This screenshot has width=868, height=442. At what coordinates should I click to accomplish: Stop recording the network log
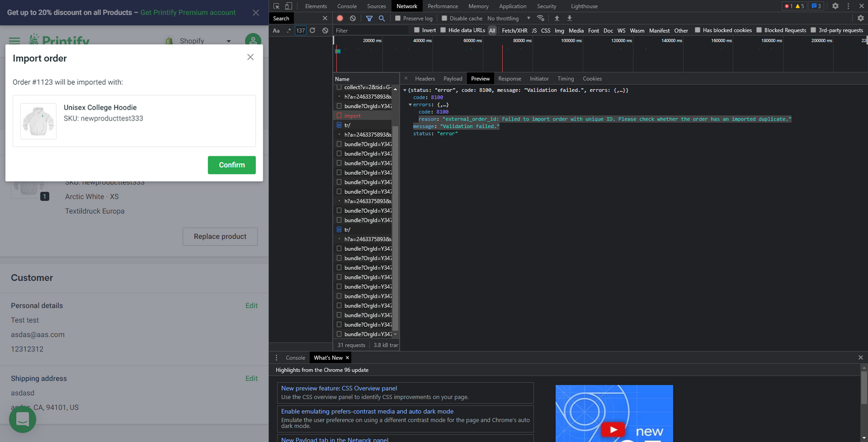(340, 19)
